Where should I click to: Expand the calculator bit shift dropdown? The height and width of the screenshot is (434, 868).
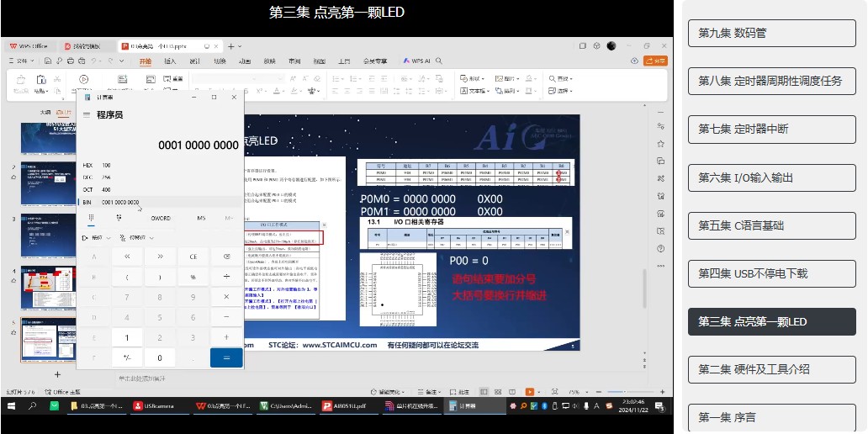[139, 237]
